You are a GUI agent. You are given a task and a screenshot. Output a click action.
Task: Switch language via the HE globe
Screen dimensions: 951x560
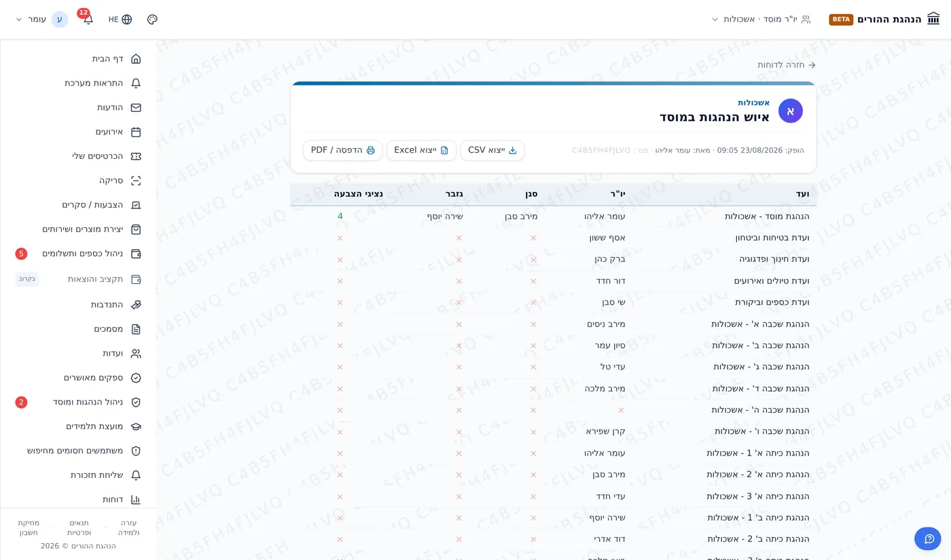[120, 19]
